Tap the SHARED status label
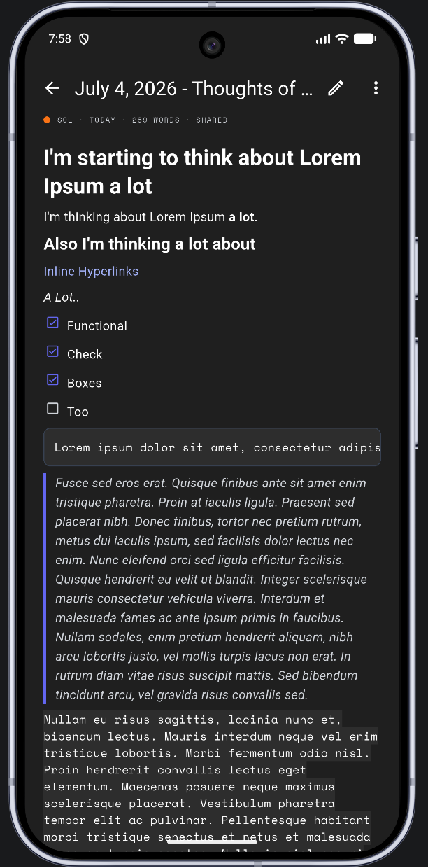 (212, 120)
